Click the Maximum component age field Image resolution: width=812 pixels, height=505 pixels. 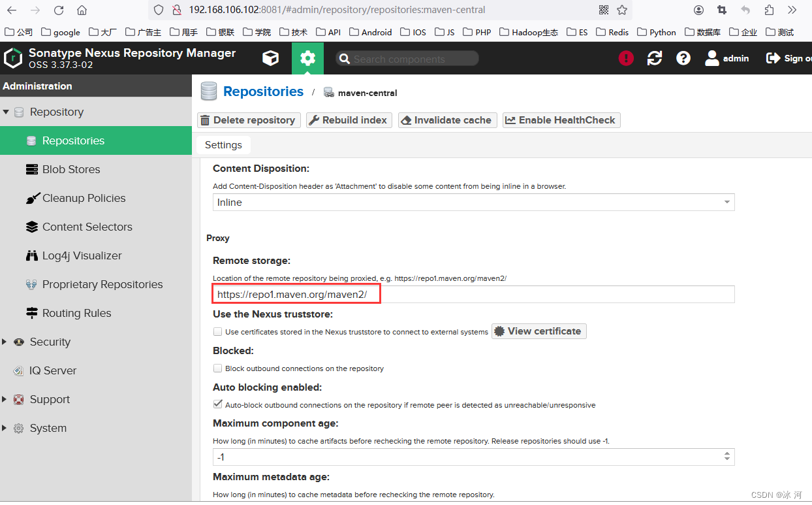point(473,457)
